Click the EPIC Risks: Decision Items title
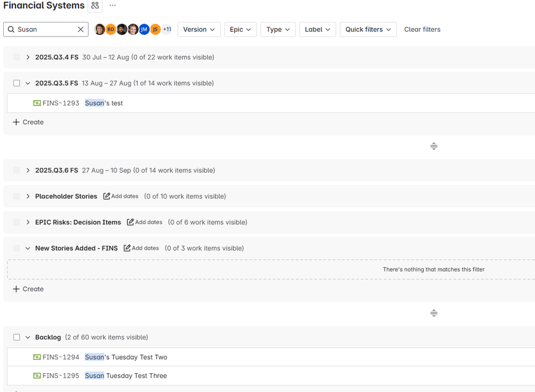The width and height of the screenshot is (535, 392). point(78,222)
